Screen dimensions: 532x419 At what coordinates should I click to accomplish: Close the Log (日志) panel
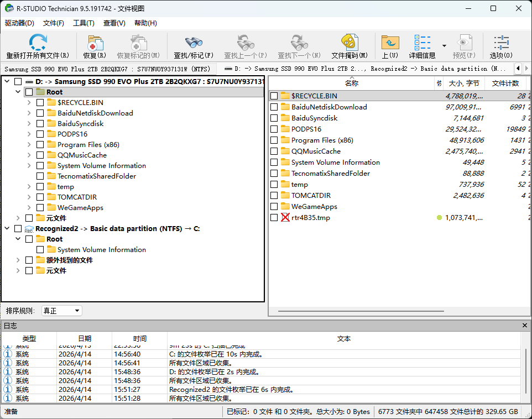tap(525, 326)
